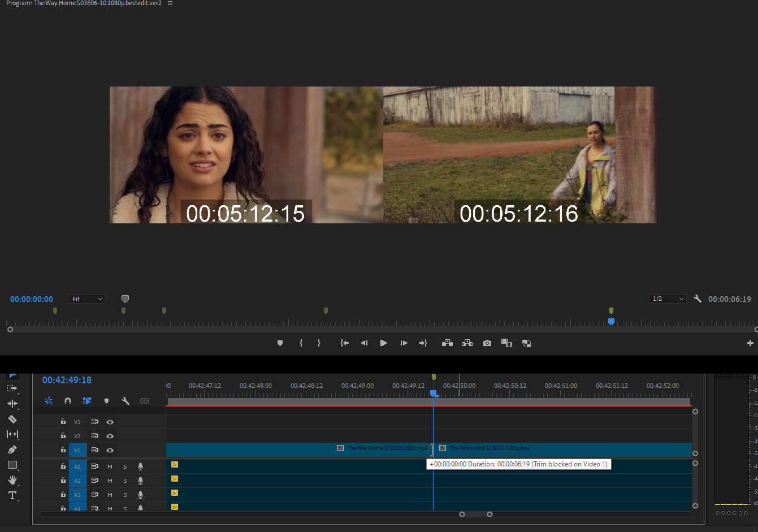Select the Hand tool
Viewport: 758px width, 532px height.
tap(12, 480)
